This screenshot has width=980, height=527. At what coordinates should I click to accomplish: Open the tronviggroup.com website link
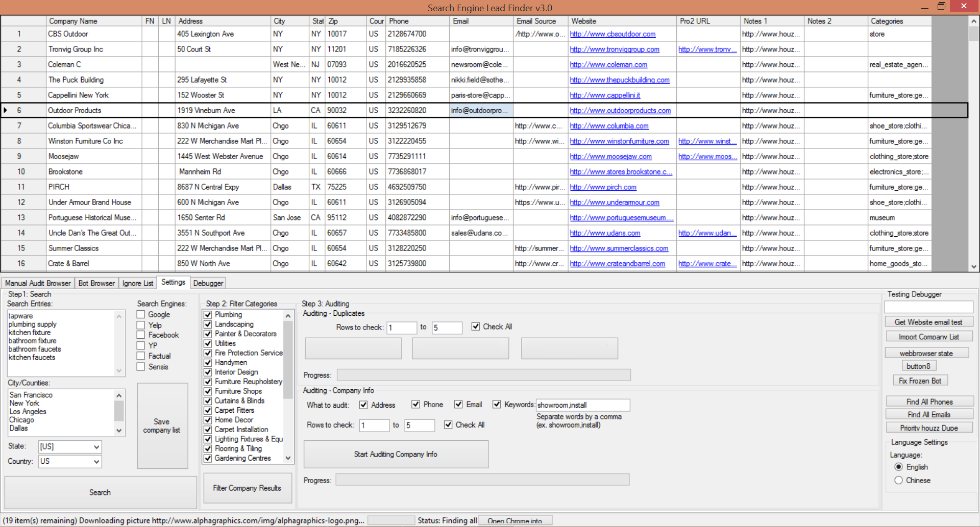[615, 49]
